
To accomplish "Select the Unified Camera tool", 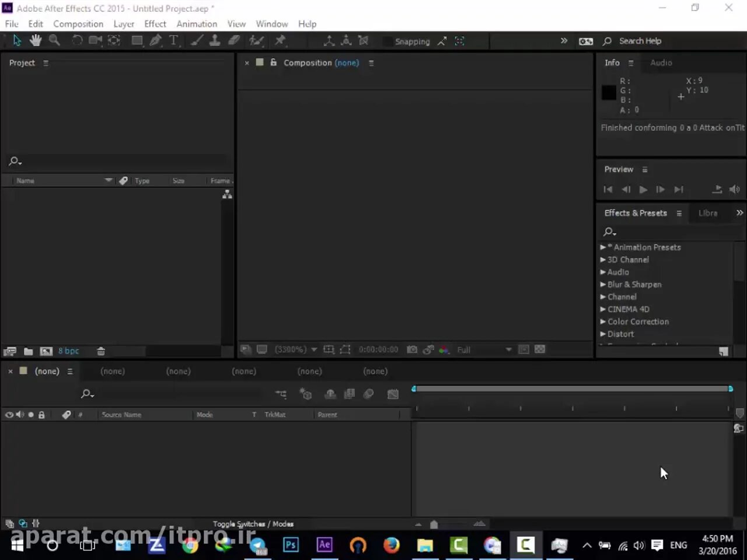I will pos(95,40).
